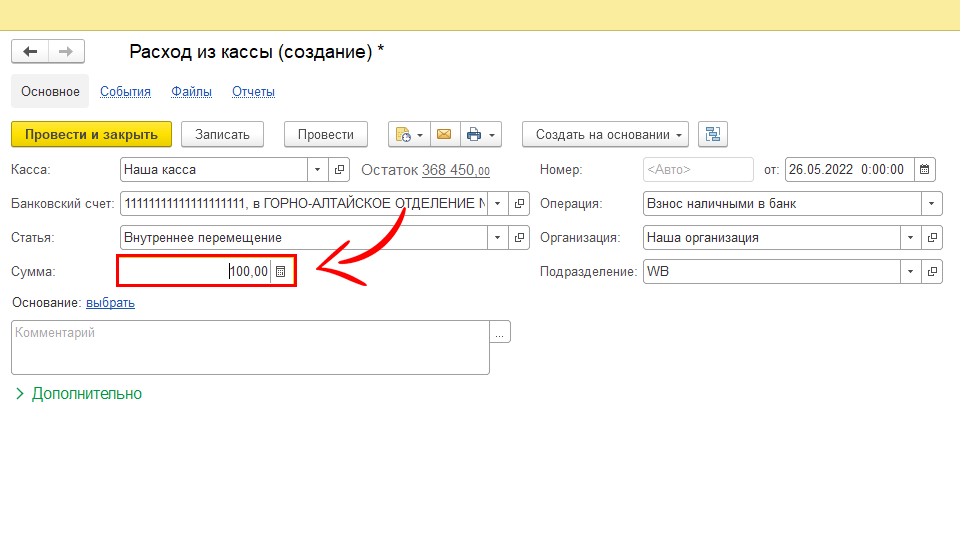
Task: Open the Касса item via its open button
Action: pos(340,170)
